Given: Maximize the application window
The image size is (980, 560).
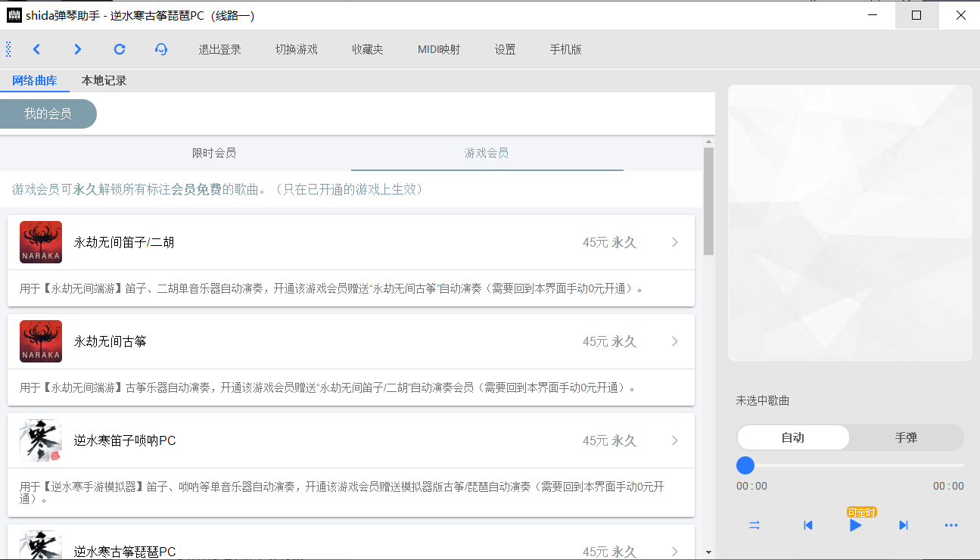Looking at the screenshot, I should [x=916, y=15].
